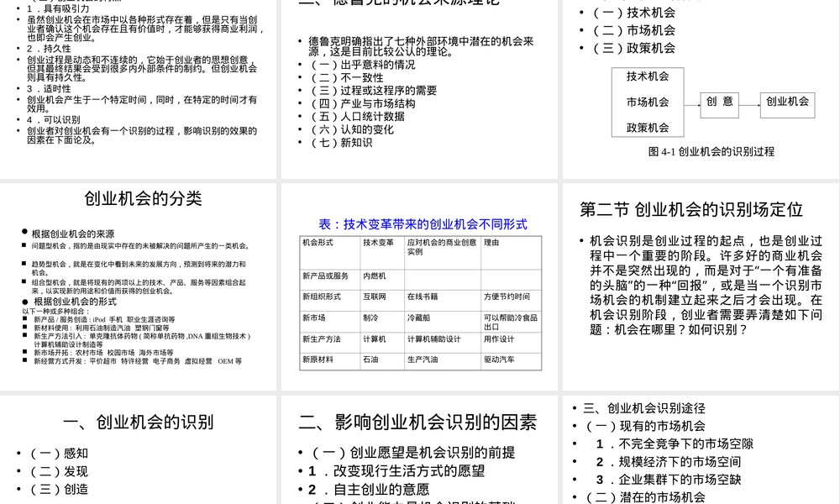Image resolution: width=840 pixels, height=504 pixels.
Task: Click the bullet （二）发现
Action: 59,472
